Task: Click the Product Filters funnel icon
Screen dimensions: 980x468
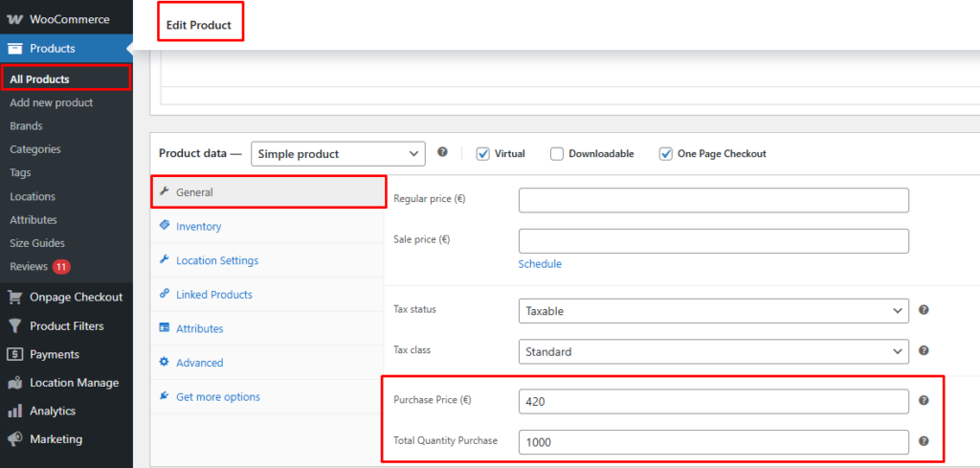Action: 14,326
